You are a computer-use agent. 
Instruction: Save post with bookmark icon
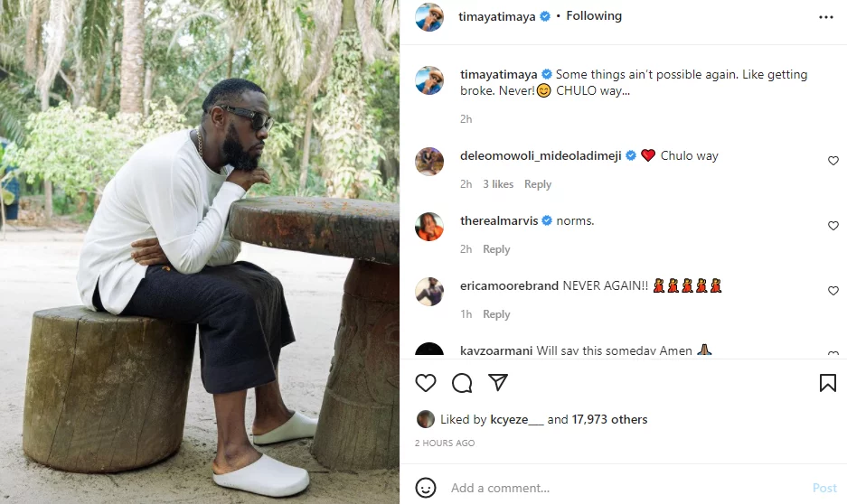tap(827, 383)
